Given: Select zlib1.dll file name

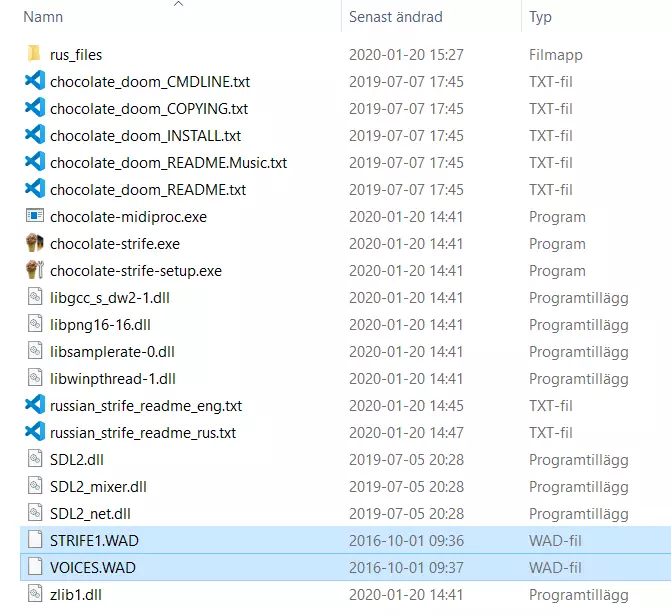Looking at the screenshot, I should 75,594.
